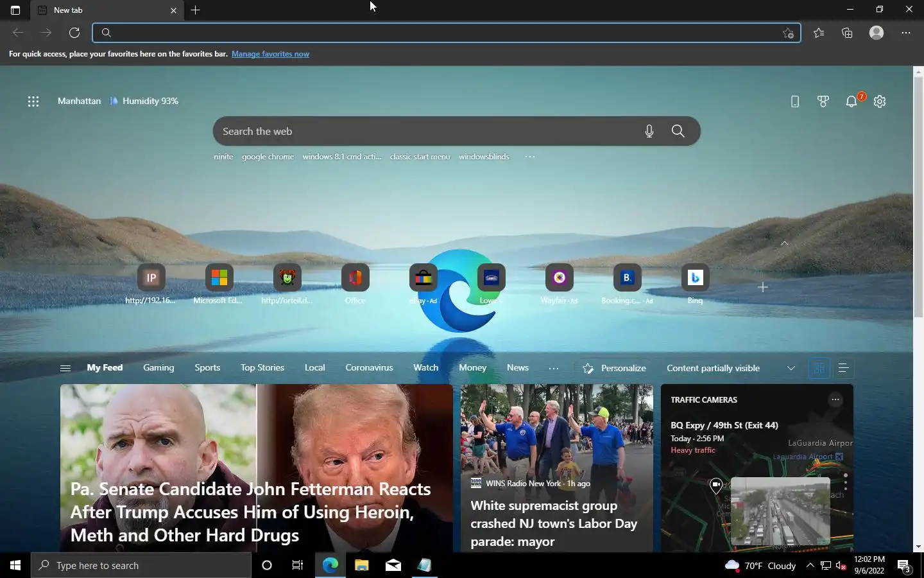The height and width of the screenshot is (578, 924).
Task: Switch to My Feed tab
Action: [x=105, y=367]
